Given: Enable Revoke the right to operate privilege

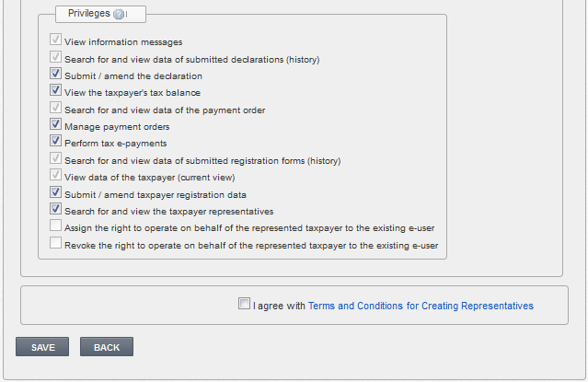Looking at the screenshot, I should [55, 243].
